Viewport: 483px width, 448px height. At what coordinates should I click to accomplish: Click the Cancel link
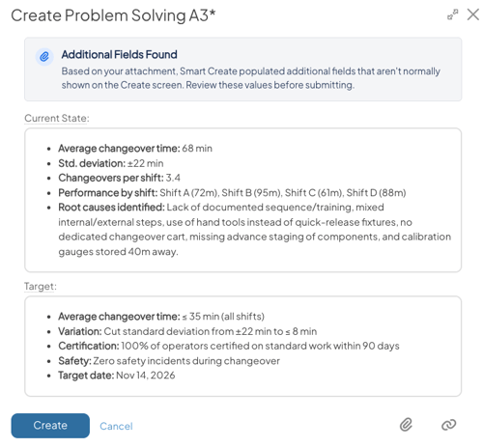[x=116, y=426]
